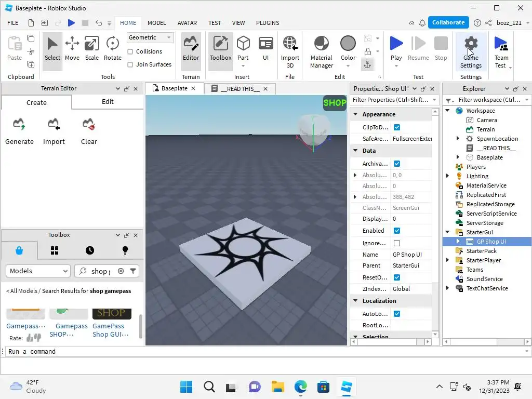Open Microsoft Edge from taskbar
532x399 pixels.
[x=300, y=387]
